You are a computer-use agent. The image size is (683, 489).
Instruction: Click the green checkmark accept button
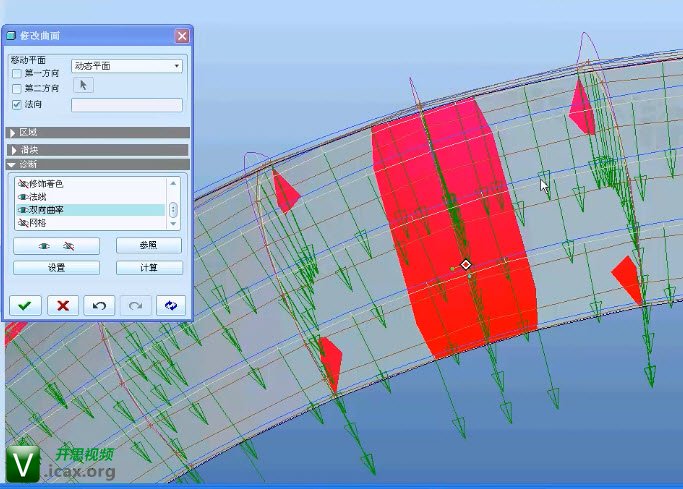(24, 305)
